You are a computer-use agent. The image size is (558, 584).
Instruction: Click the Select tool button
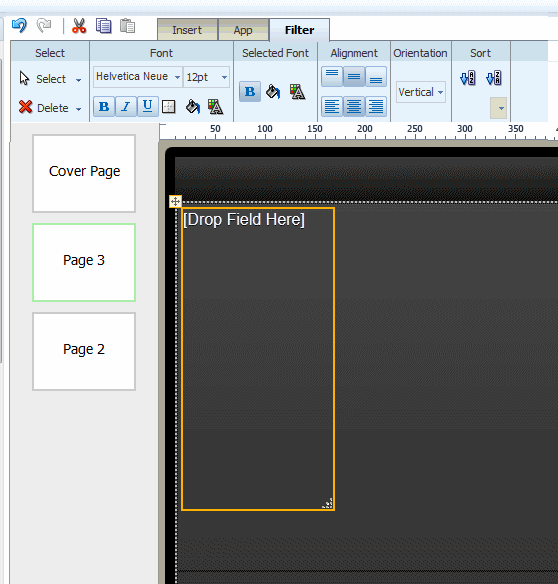coord(50,79)
